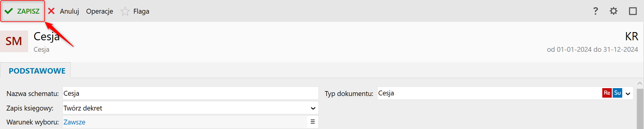
Task: Click the green ZAPISZ save button
Action: 23,11
